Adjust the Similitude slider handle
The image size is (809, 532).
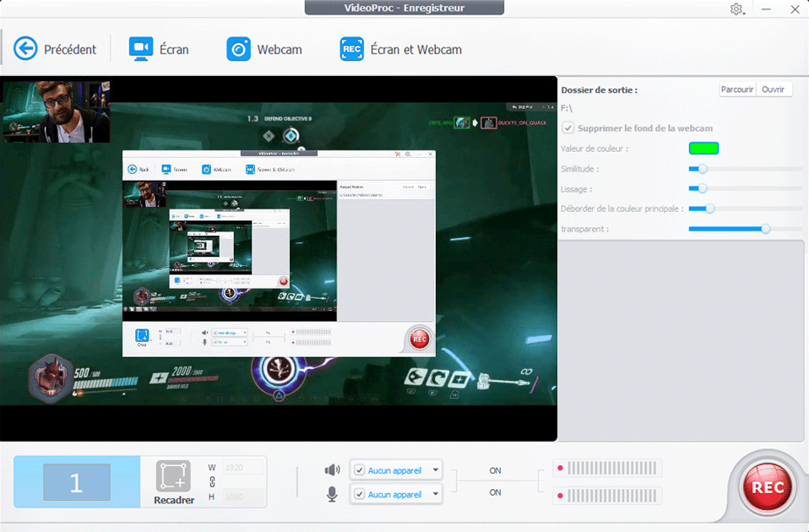703,169
